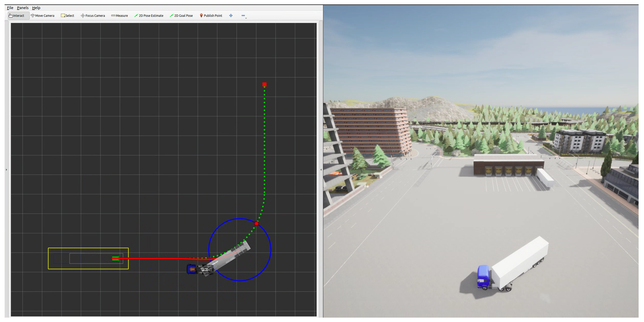Image resolution: width=644 pixels, height=322 pixels.
Task: Click the red square goal marker
Action: click(x=264, y=84)
